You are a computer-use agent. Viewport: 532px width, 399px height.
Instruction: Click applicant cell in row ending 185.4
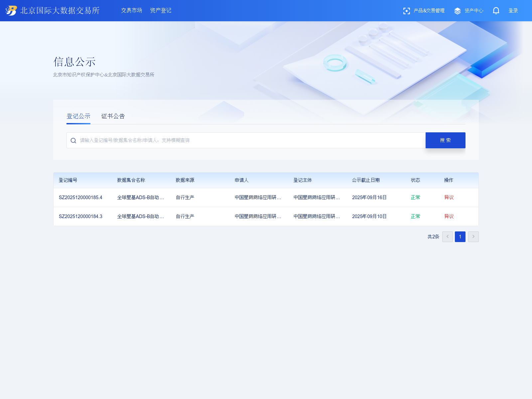tap(258, 198)
